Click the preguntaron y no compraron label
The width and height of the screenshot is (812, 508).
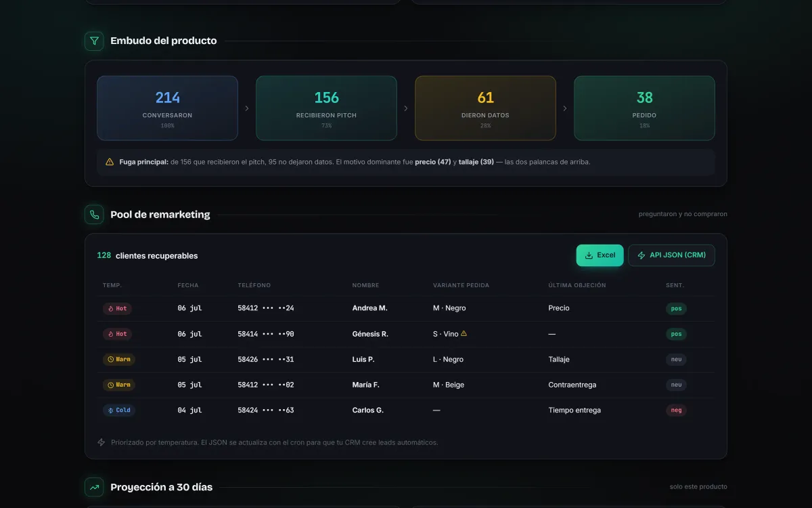point(683,214)
